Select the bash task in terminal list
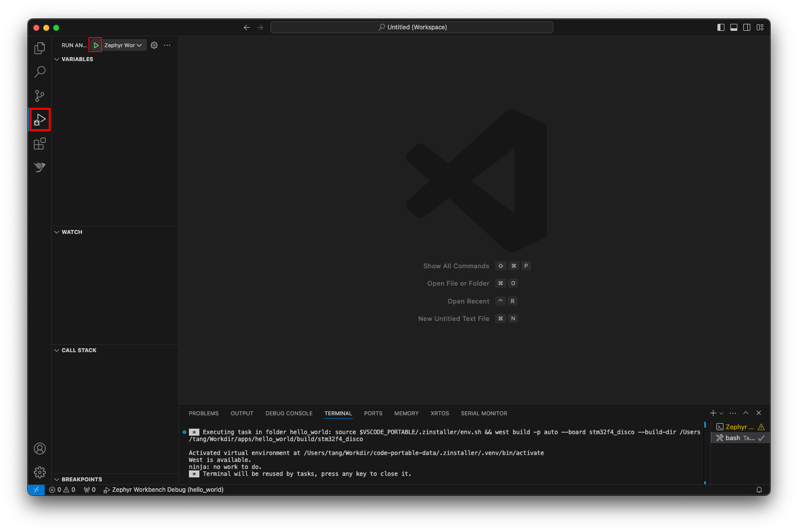 pyautogui.click(x=735, y=438)
